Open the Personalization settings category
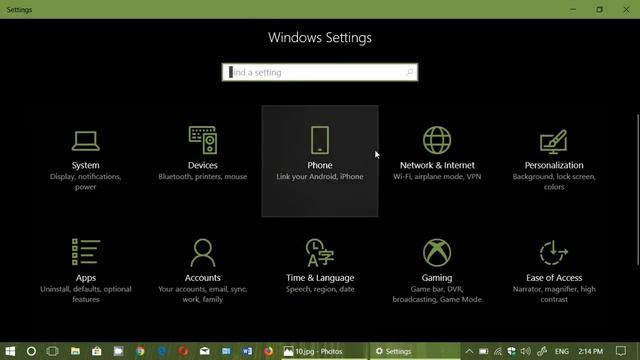Viewport: 640px width, 360px height. (x=554, y=161)
